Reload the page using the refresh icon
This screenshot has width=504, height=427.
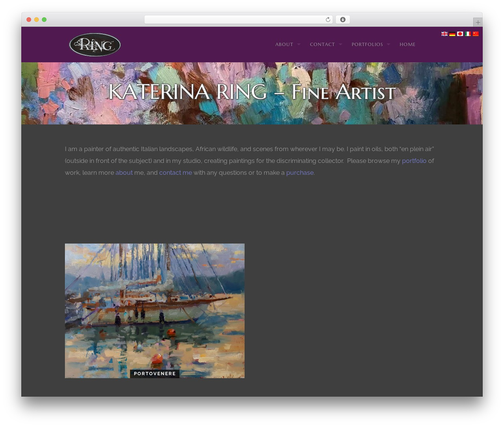coord(328,20)
